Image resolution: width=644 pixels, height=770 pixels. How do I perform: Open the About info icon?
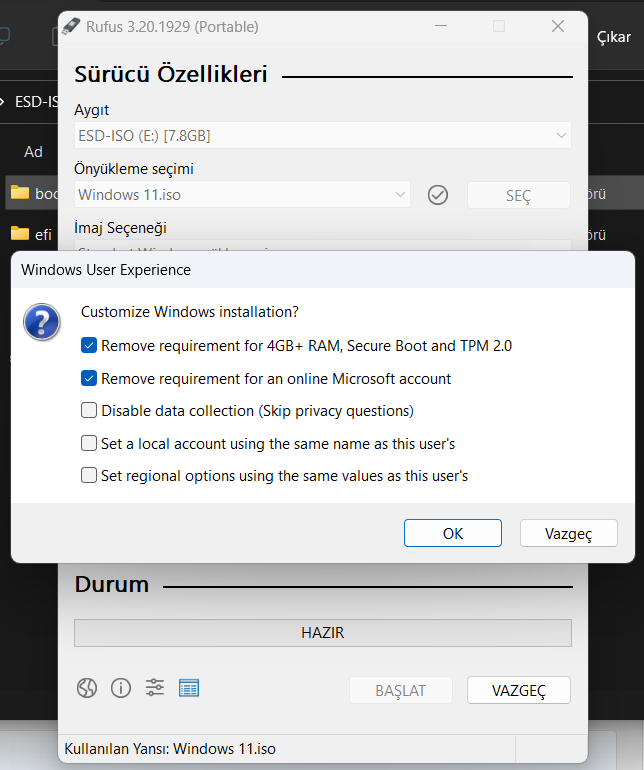pos(121,688)
